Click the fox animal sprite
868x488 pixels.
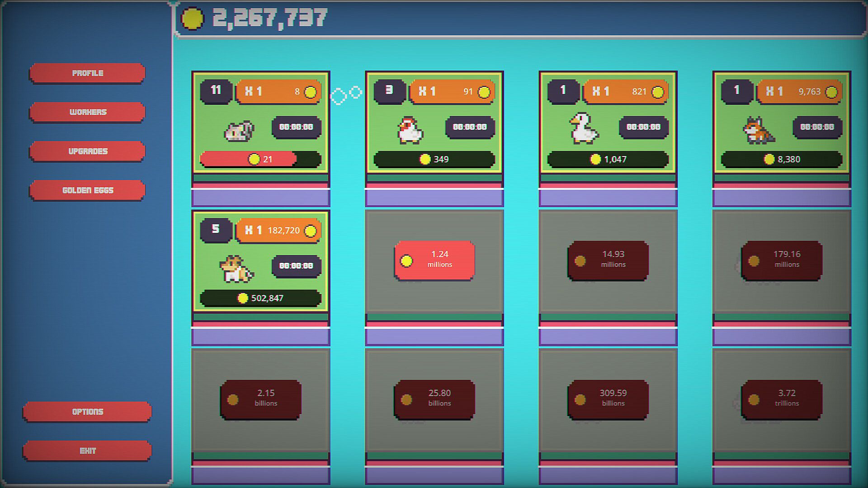click(759, 130)
